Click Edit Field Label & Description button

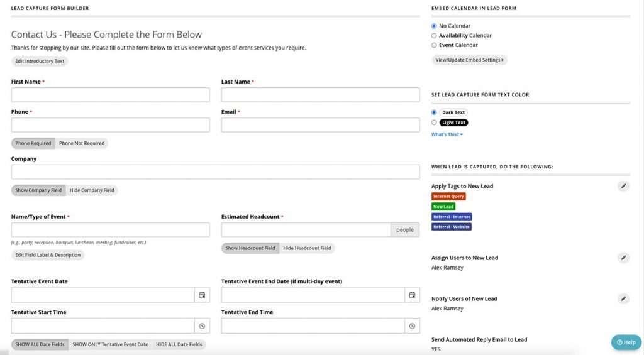pyautogui.click(x=48, y=255)
